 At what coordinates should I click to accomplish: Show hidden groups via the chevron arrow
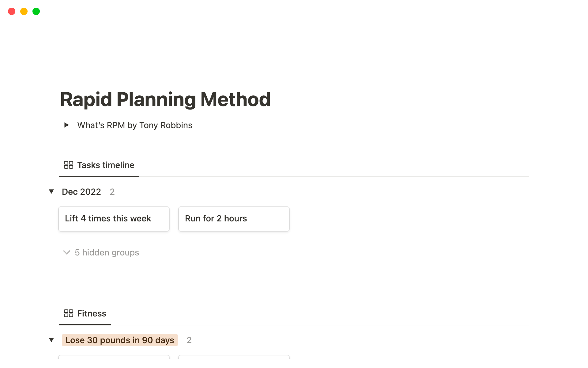pyautogui.click(x=66, y=252)
